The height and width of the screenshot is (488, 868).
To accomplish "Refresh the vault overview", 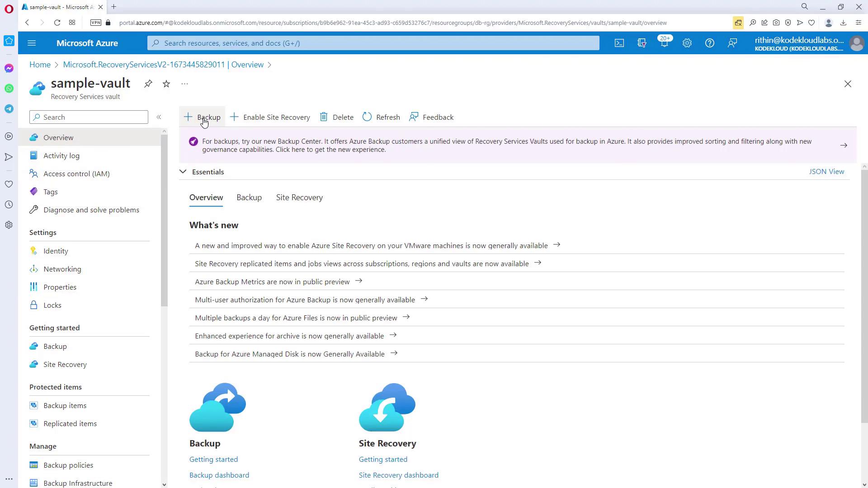I will pos(381,117).
